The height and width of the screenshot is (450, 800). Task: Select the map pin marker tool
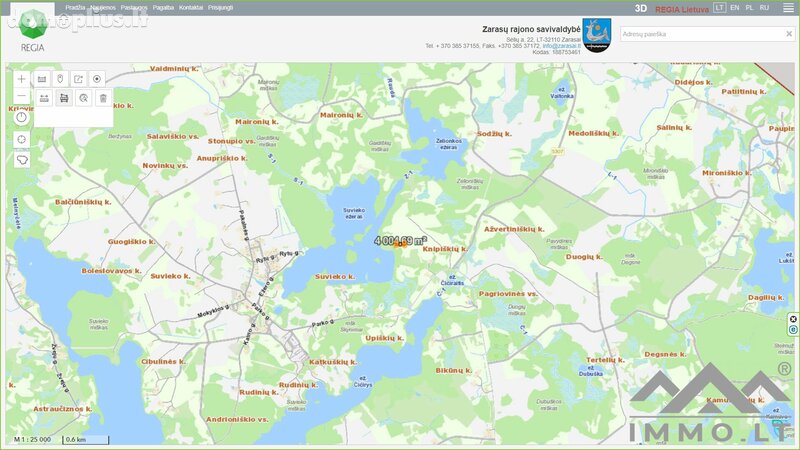(x=60, y=79)
